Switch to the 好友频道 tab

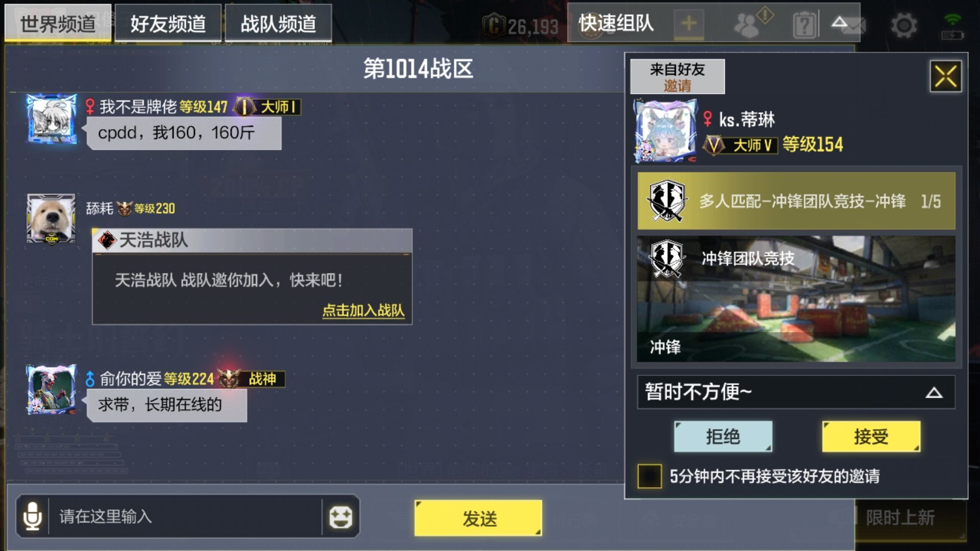(x=168, y=23)
